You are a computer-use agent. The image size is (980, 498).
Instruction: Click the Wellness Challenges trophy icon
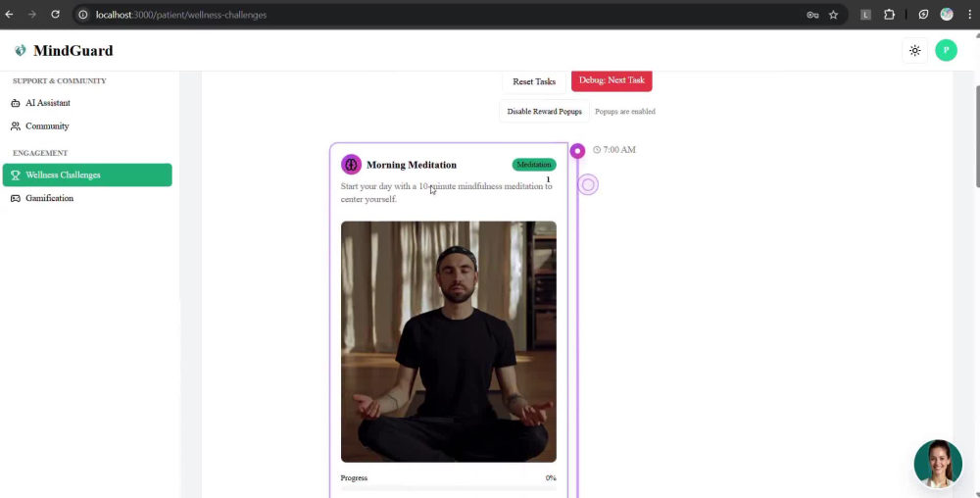[16, 174]
